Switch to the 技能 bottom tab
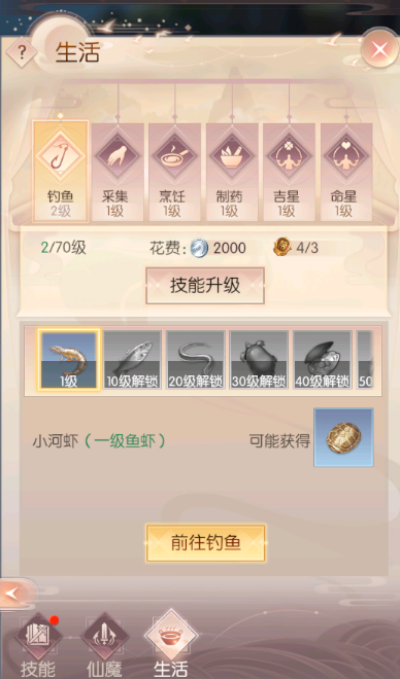400x679 pixels. [x=38, y=645]
